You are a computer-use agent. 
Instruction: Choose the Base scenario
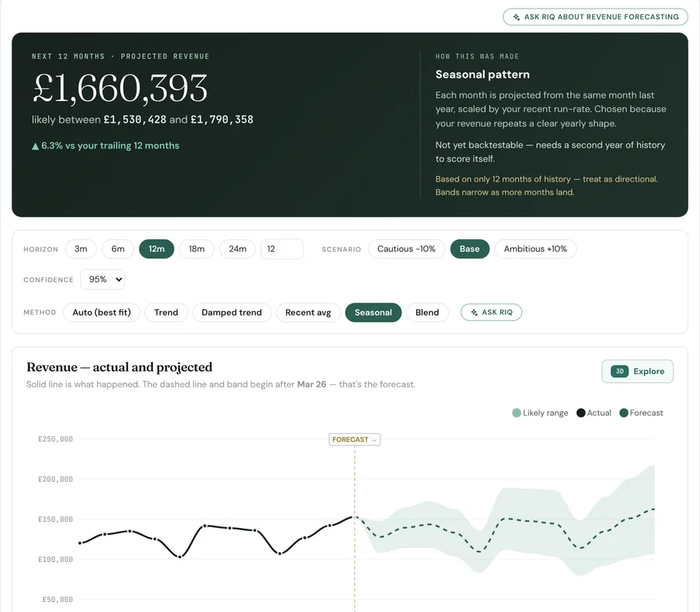(x=470, y=249)
